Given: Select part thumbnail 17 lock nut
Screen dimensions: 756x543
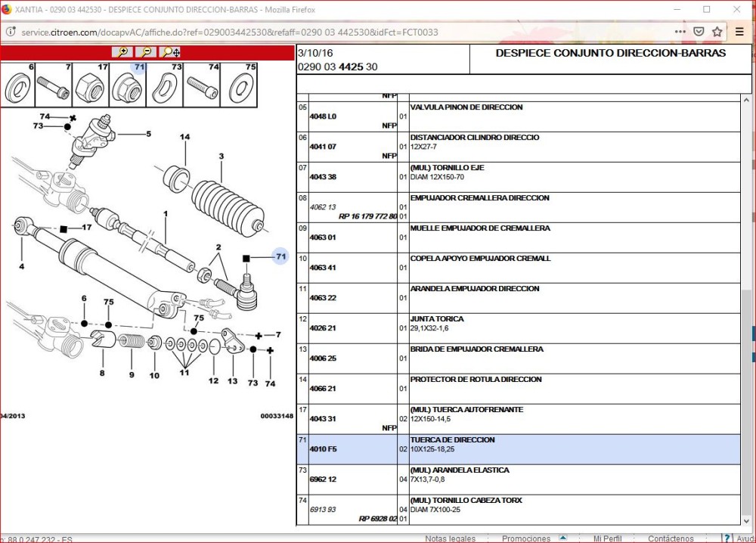Looking at the screenshot, I should pos(91,85).
